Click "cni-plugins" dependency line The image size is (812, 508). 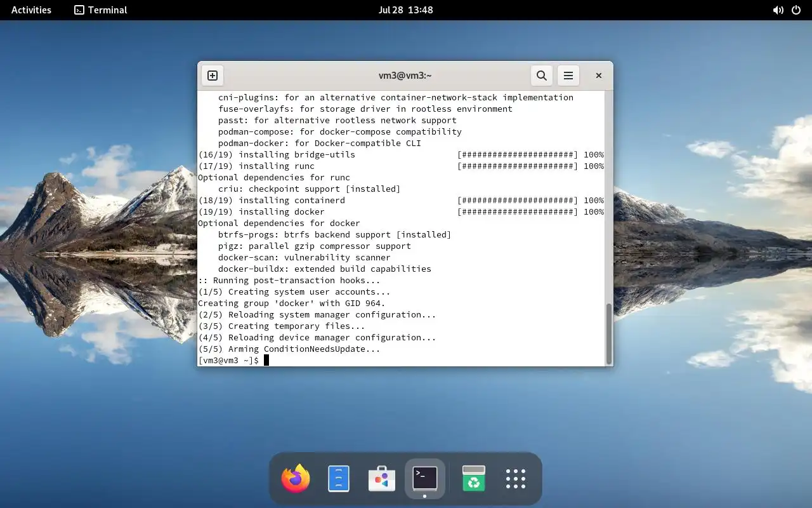pyautogui.click(x=396, y=98)
